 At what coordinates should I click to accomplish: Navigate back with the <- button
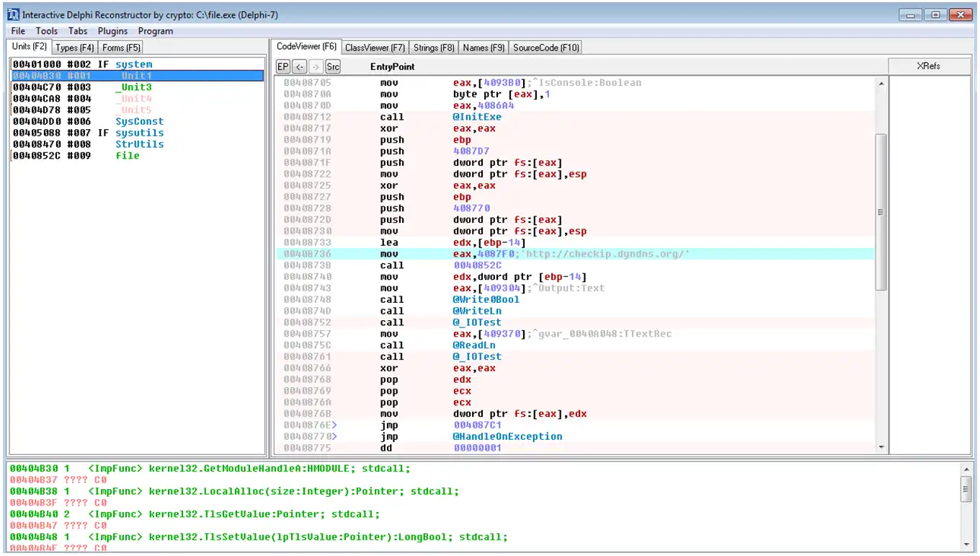click(x=300, y=66)
